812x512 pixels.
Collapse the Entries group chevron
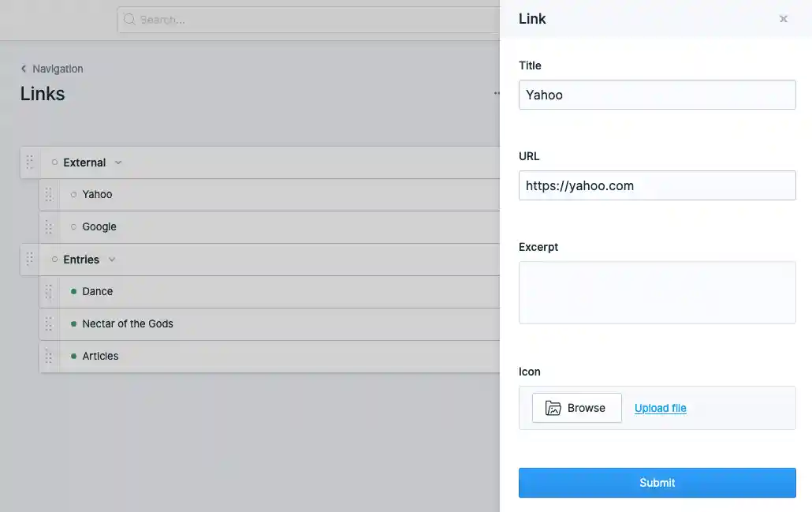[111, 259]
